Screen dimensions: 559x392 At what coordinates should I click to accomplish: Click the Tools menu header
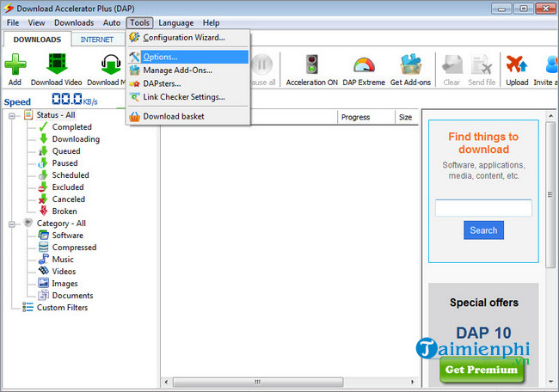pos(139,23)
